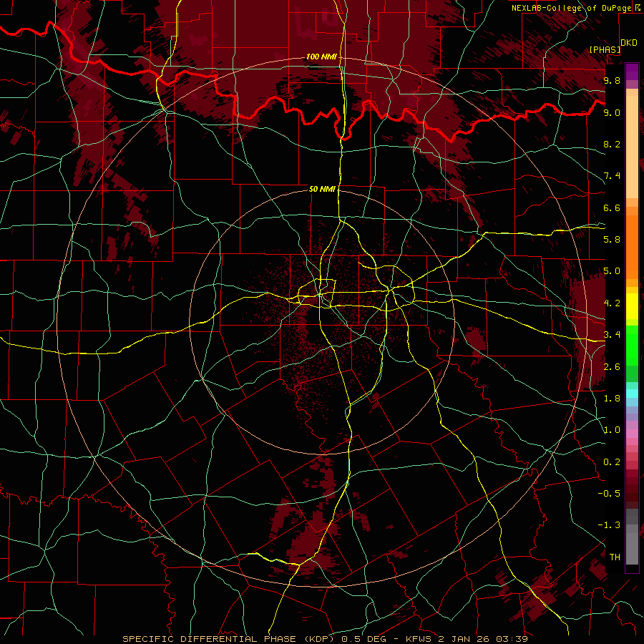Image resolution: width=644 pixels, height=644 pixels.
Task: Click the 6.6 scale value
Action: 612,208
